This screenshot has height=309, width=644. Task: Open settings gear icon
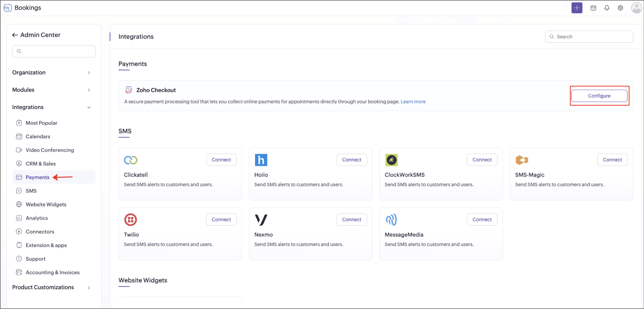[x=620, y=8]
